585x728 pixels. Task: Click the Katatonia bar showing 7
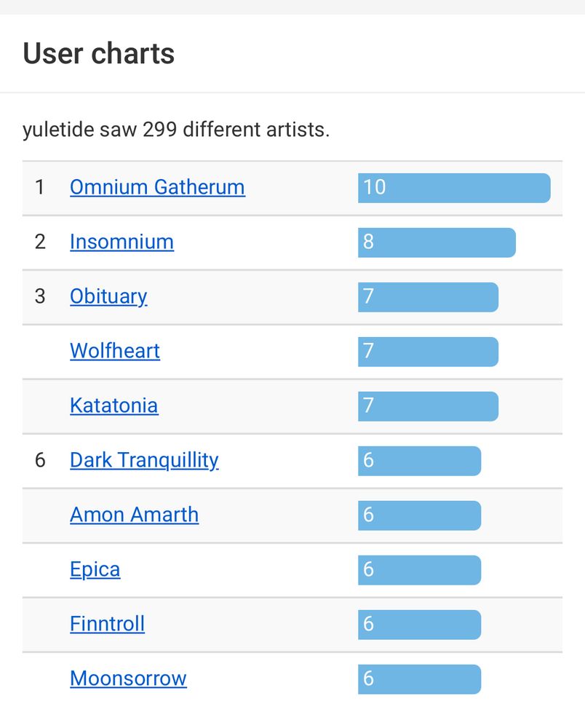tap(428, 406)
